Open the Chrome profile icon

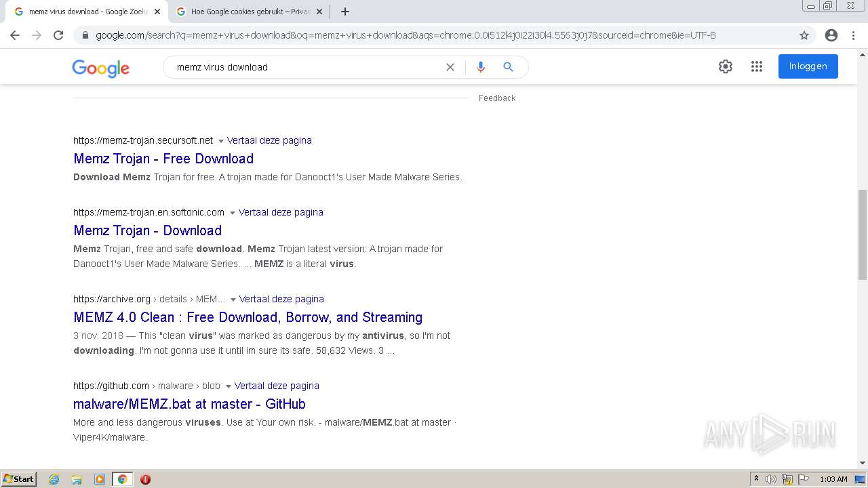point(831,35)
